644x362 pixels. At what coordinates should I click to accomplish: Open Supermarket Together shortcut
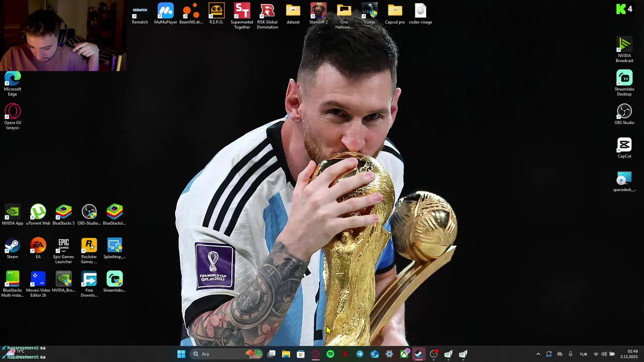[x=242, y=16]
